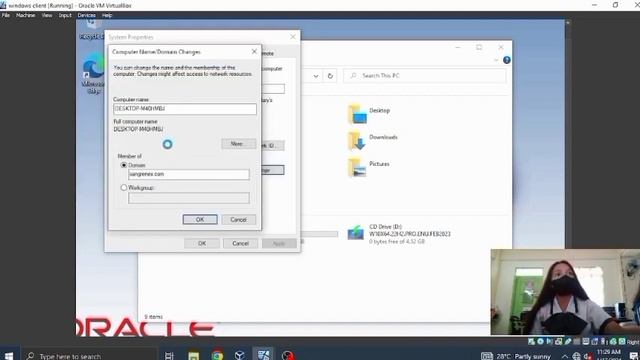Open the CD Drive (D:) icon
Image resolution: width=640 pixels, height=360 pixels.
pyautogui.click(x=356, y=233)
